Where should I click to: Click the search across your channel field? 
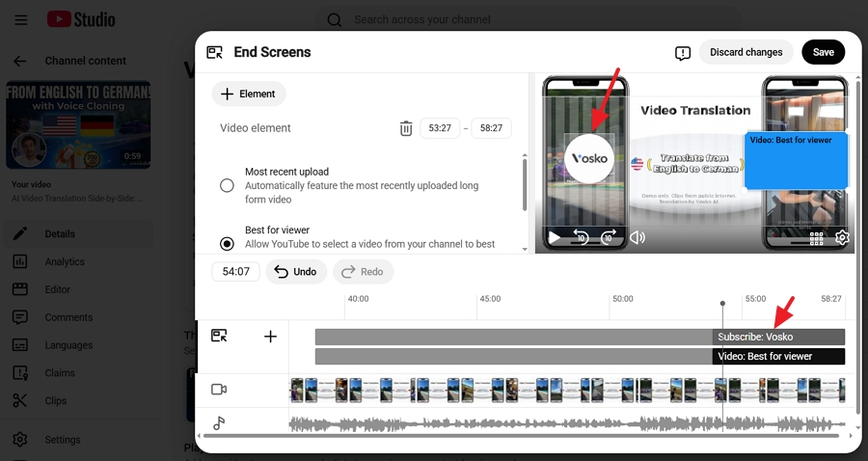pos(529,20)
